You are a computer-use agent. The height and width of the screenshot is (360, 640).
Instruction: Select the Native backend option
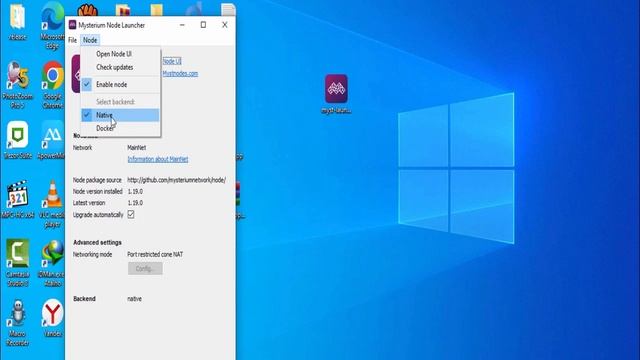[120, 115]
